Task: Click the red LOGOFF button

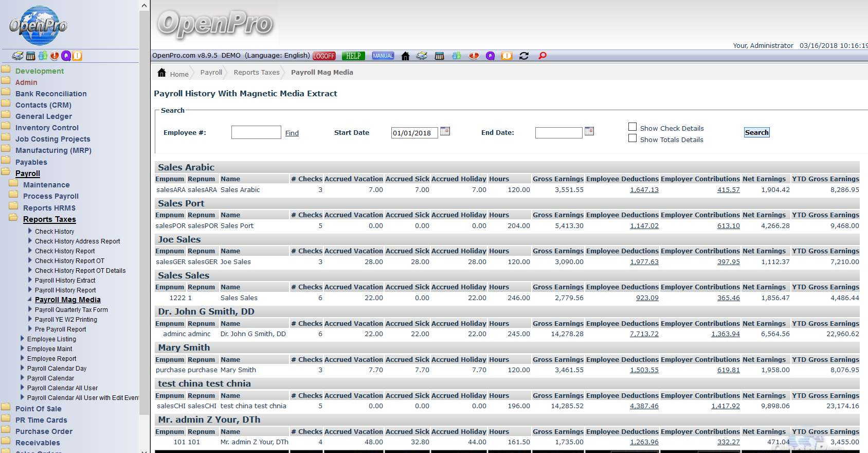Action: point(324,56)
